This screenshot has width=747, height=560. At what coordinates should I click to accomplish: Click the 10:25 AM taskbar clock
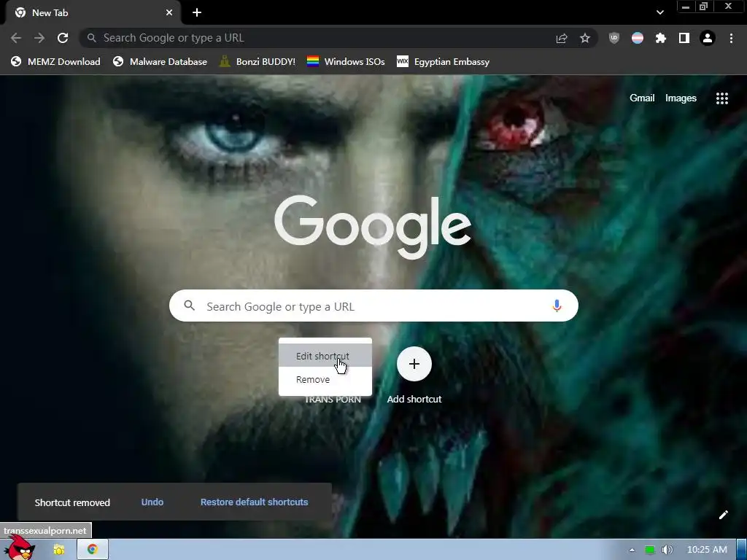pos(707,550)
